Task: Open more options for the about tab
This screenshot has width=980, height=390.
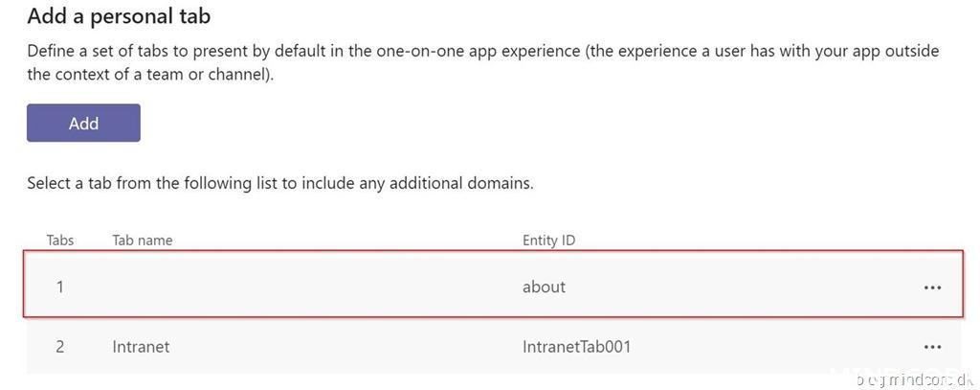Action: 932,287
